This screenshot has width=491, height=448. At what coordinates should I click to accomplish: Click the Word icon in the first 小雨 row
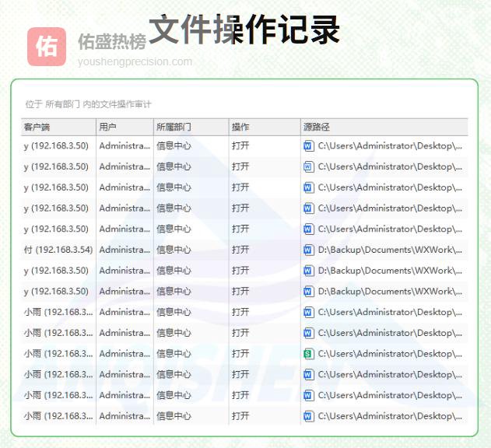tap(308, 312)
